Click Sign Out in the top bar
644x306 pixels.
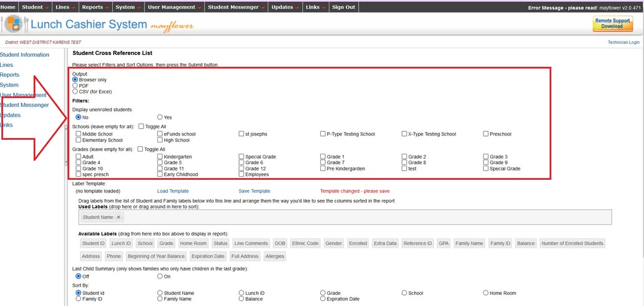(343, 7)
